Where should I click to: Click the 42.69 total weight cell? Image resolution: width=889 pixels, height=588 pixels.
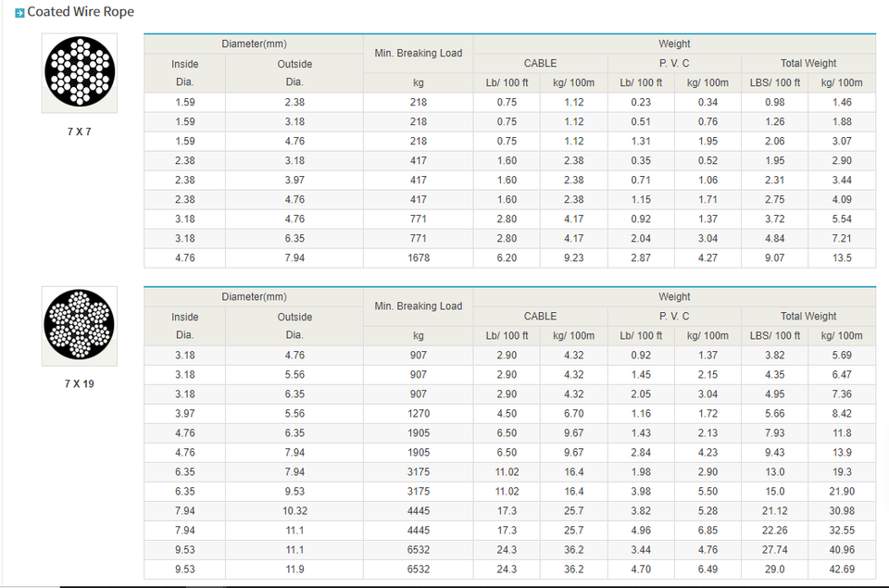tap(842, 569)
